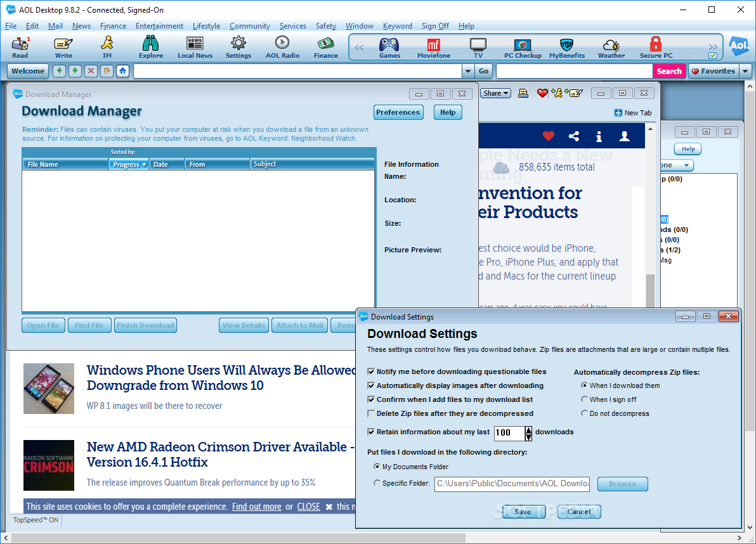Launch the IM buddy icon

(x=107, y=47)
